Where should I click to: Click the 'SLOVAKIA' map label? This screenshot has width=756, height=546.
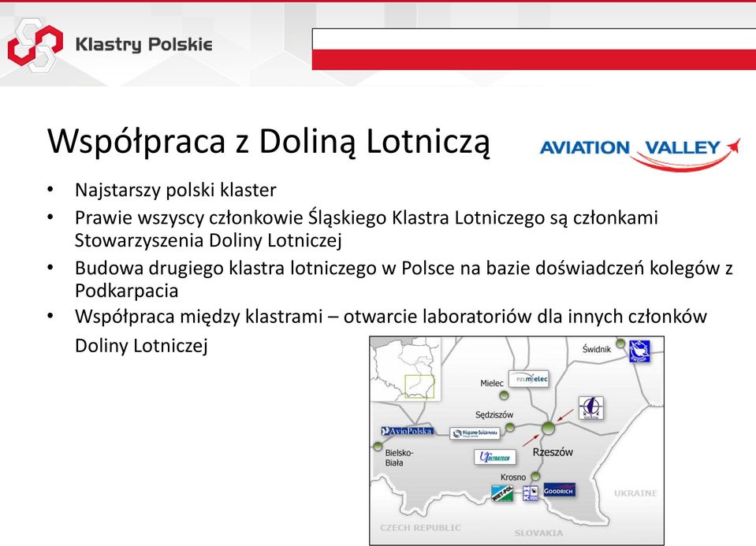coord(538,533)
